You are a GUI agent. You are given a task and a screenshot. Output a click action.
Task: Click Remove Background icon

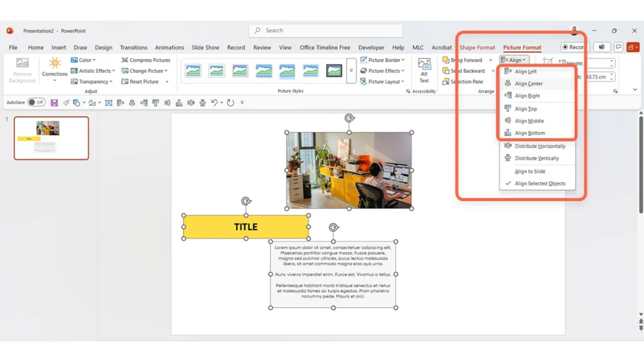coord(22,70)
